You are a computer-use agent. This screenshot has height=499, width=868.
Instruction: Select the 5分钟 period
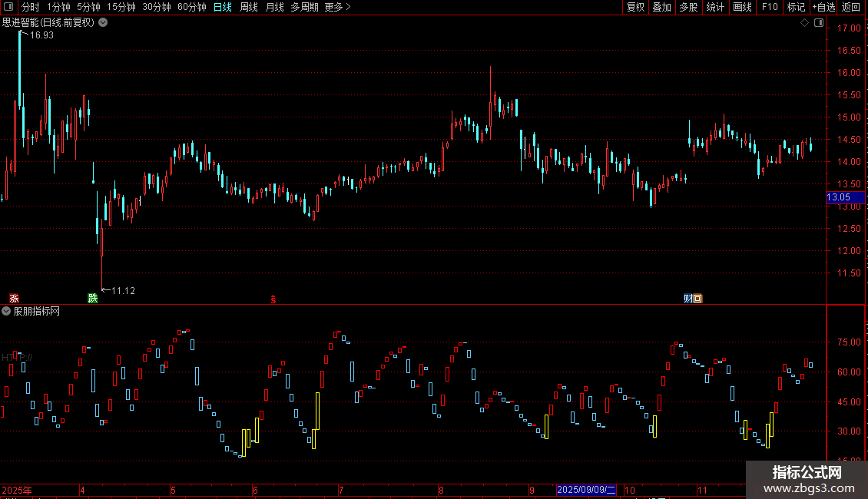[88, 7]
